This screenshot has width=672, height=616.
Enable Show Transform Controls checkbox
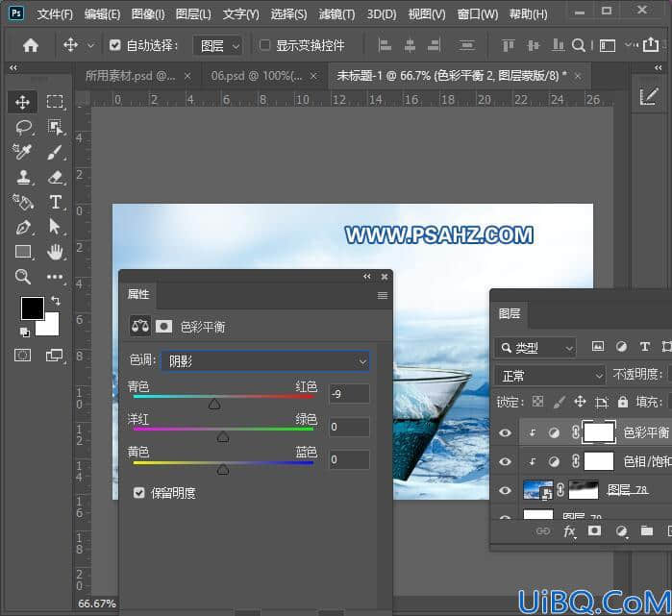point(264,45)
